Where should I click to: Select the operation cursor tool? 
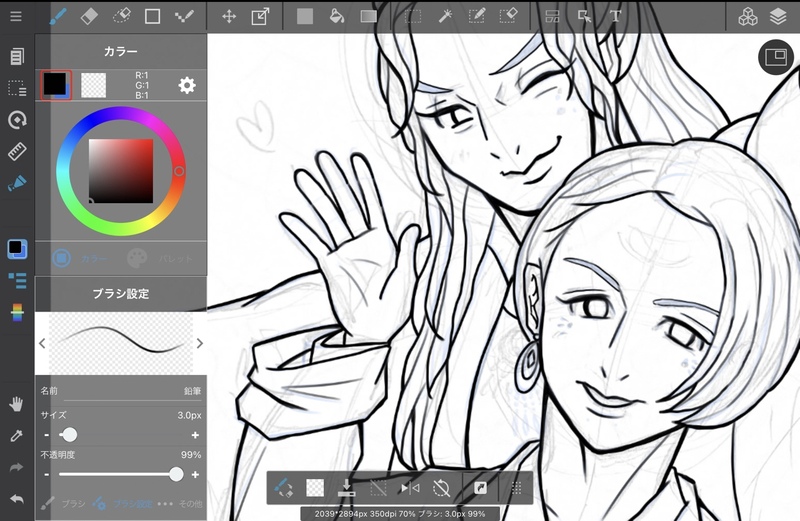(x=584, y=16)
